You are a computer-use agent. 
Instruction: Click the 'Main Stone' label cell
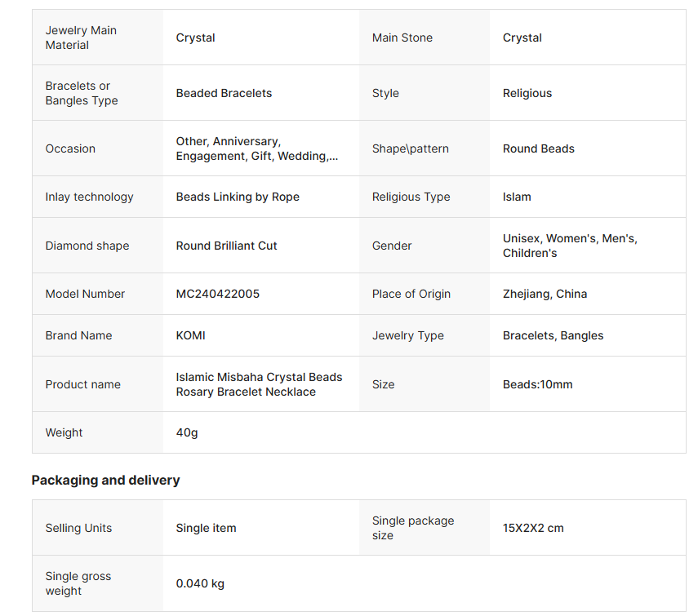point(402,38)
